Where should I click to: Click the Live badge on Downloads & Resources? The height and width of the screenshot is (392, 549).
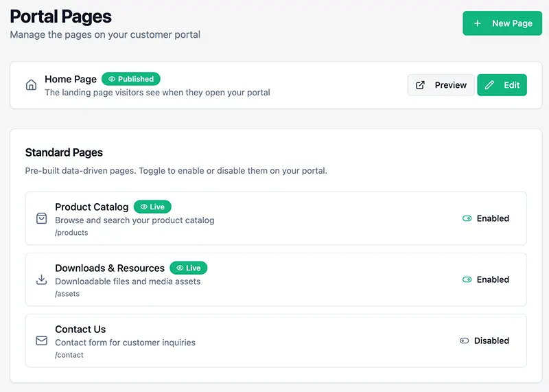tap(189, 268)
